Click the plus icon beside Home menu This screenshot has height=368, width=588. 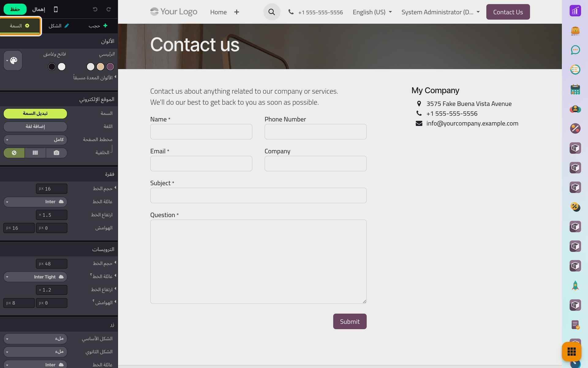(237, 12)
